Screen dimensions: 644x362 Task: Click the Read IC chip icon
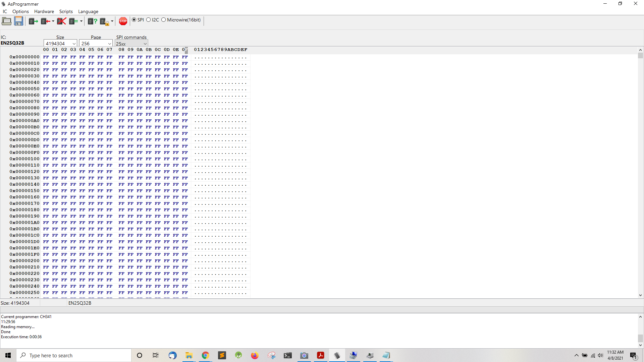click(x=33, y=21)
